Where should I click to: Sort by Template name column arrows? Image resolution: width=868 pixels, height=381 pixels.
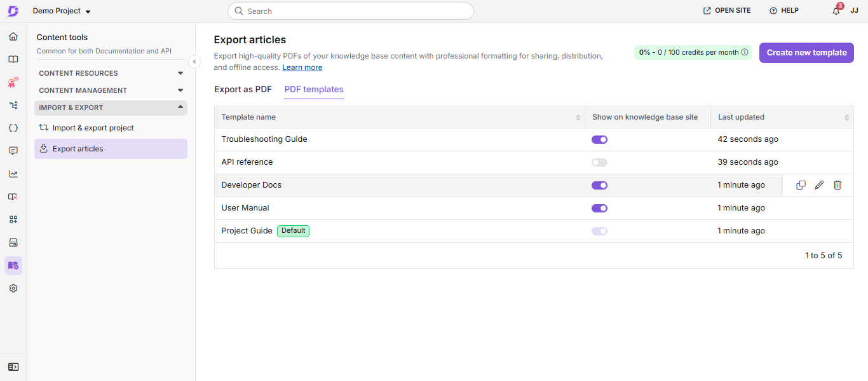(x=578, y=117)
